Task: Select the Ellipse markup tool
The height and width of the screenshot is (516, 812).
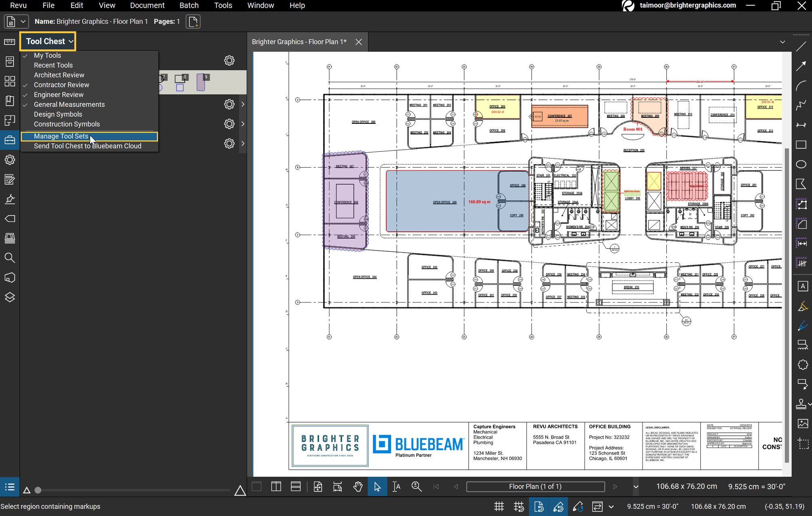Action: tap(801, 164)
